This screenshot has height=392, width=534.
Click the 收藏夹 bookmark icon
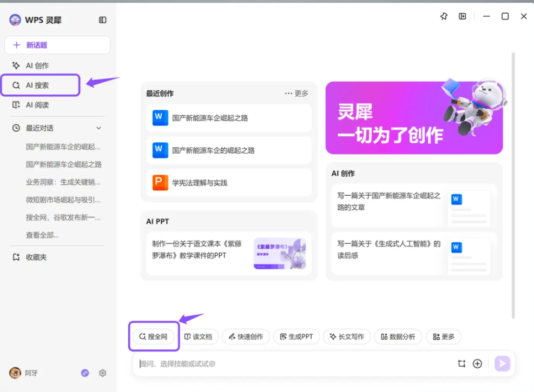(16, 257)
